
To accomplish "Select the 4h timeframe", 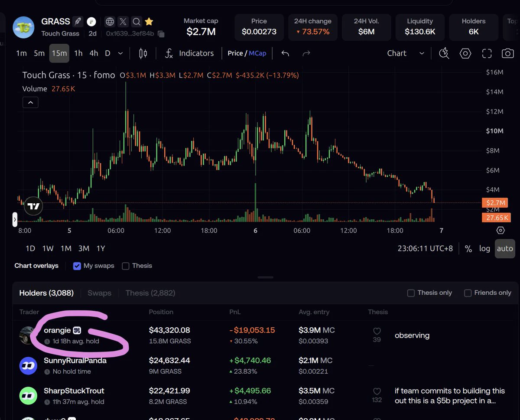I will (x=94, y=53).
